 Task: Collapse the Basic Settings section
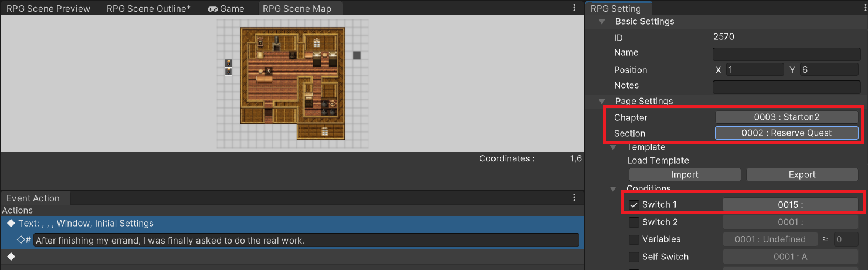click(601, 22)
